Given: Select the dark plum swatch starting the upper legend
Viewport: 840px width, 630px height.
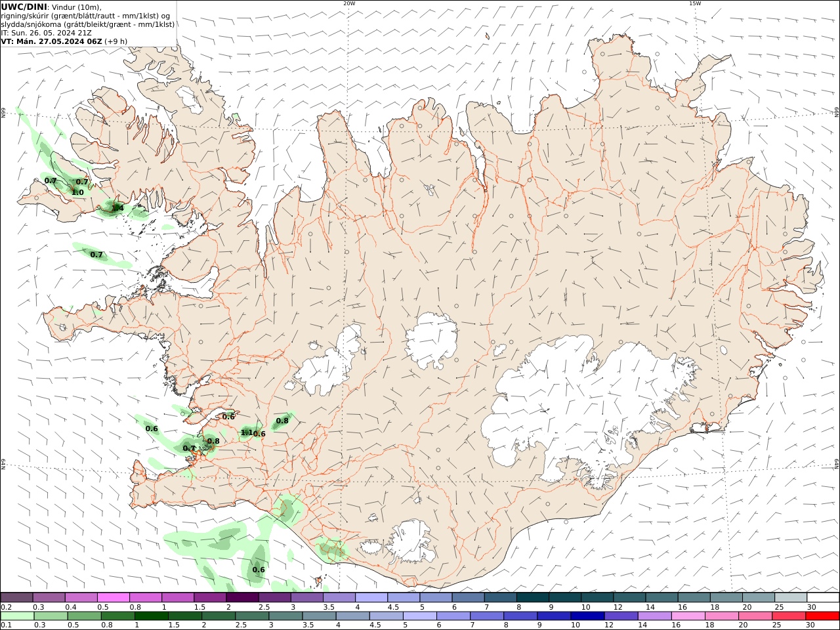Looking at the screenshot, I should coord(16,598).
